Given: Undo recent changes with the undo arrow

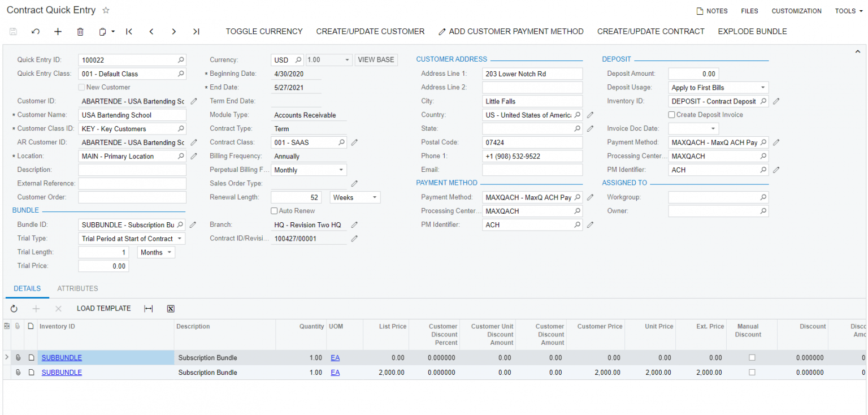Looking at the screenshot, I should coord(35,31).
